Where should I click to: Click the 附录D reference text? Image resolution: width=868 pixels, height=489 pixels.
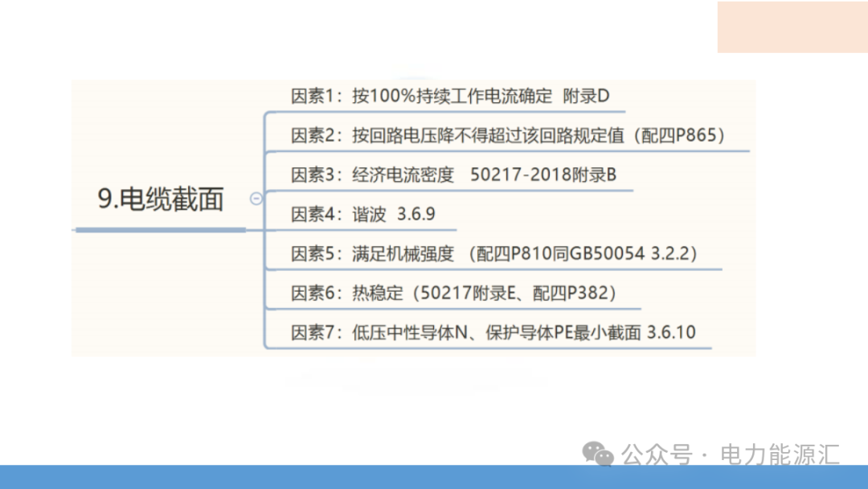tap(586, 96)
